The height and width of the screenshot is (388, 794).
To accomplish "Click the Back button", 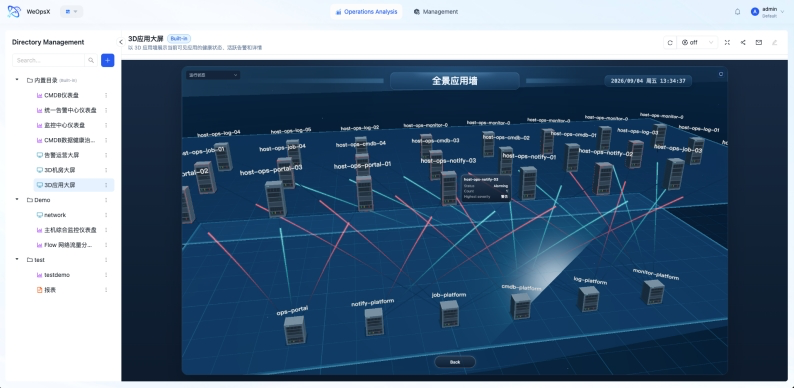I will click(x=455, y=362).
